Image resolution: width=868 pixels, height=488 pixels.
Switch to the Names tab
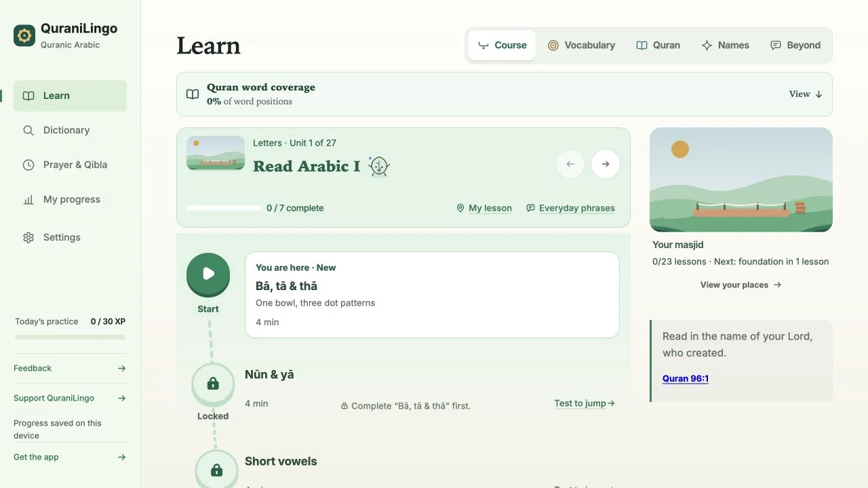click(x=725, y=45)
